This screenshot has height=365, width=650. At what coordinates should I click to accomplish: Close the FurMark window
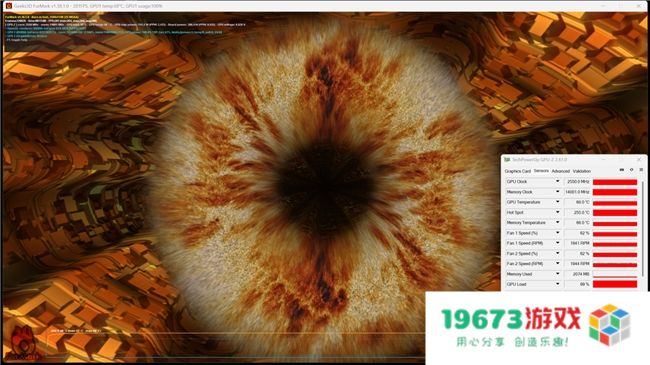pos(639,6)
